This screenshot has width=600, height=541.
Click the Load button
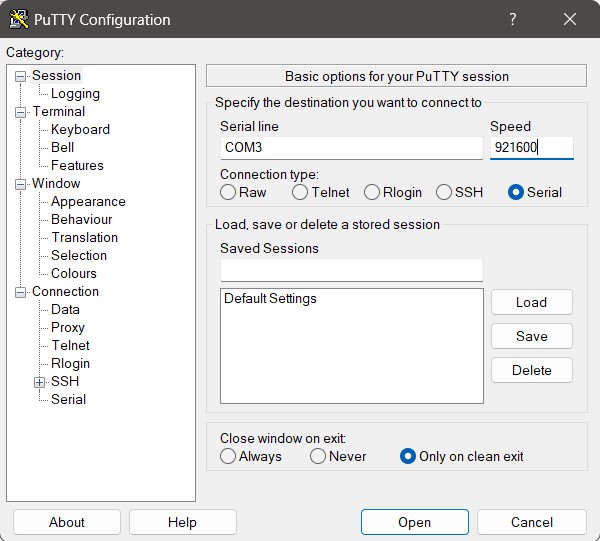coord(532,302)
